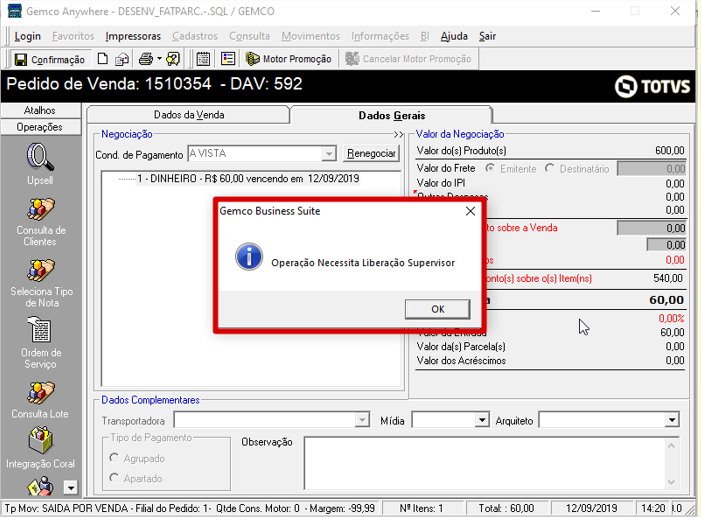Click the Total : 60,00 status cell

(x=506, y=509)
